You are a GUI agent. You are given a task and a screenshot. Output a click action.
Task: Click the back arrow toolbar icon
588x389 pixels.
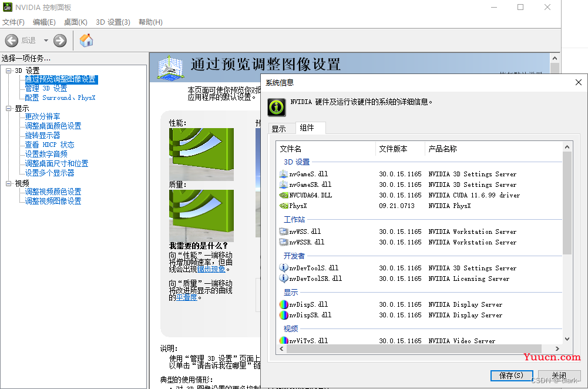12,41
